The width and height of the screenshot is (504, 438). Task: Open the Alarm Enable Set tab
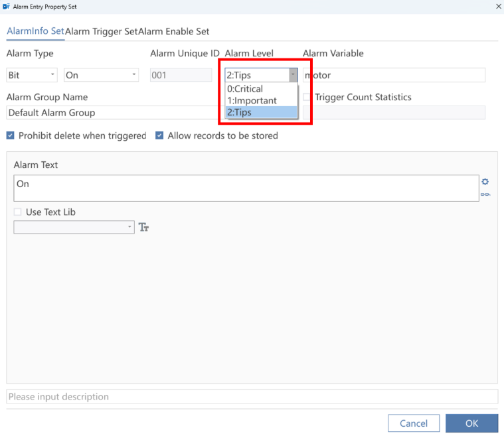point(174,31)
